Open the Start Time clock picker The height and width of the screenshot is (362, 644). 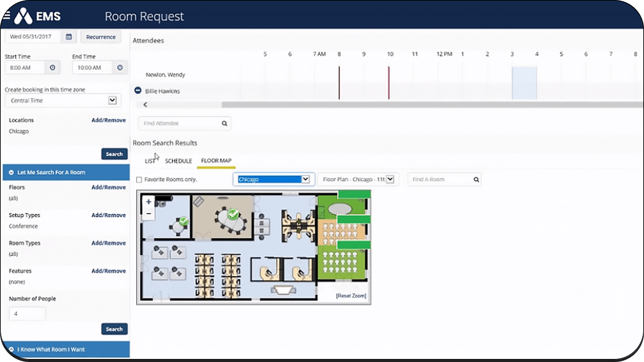click(x=53, y=67)
